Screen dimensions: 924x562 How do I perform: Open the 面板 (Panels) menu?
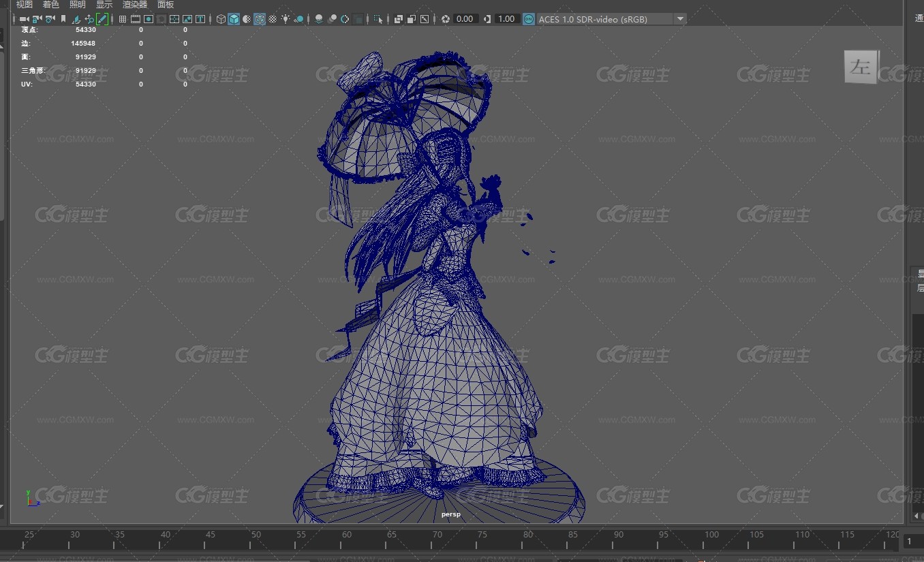click(x=166, y=5)
